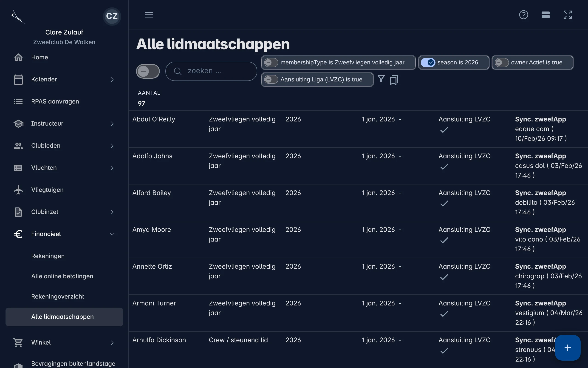Screen dimensions: 588x368
Task: Expand the Winkel chevron
Action: click(112, 343)
